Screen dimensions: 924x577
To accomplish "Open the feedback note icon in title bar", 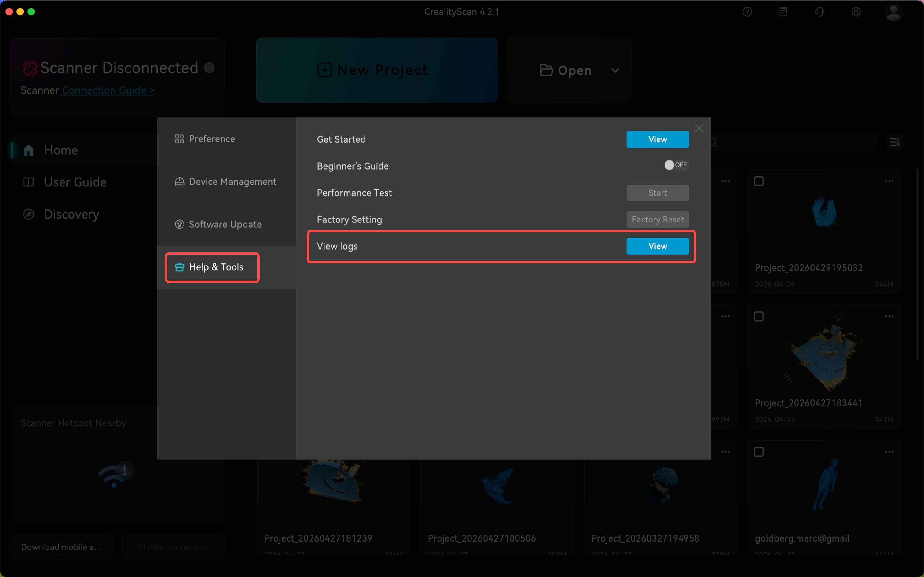I will pyautogui.click(x=783, y=12).
